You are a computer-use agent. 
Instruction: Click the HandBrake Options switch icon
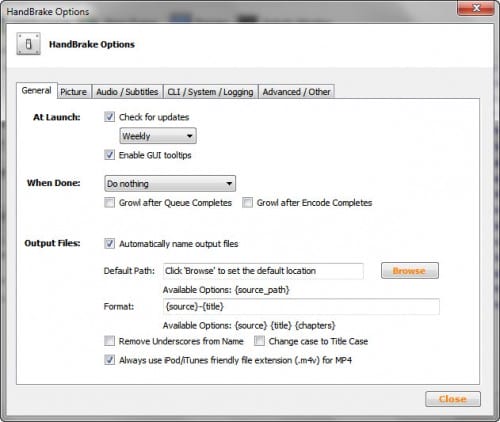pos(28,44)
